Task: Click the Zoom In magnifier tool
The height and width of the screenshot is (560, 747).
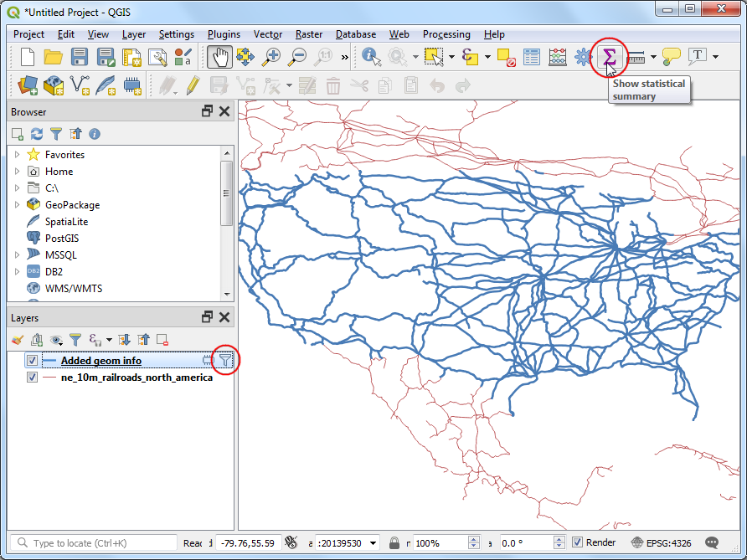Action: coord(270,57)
